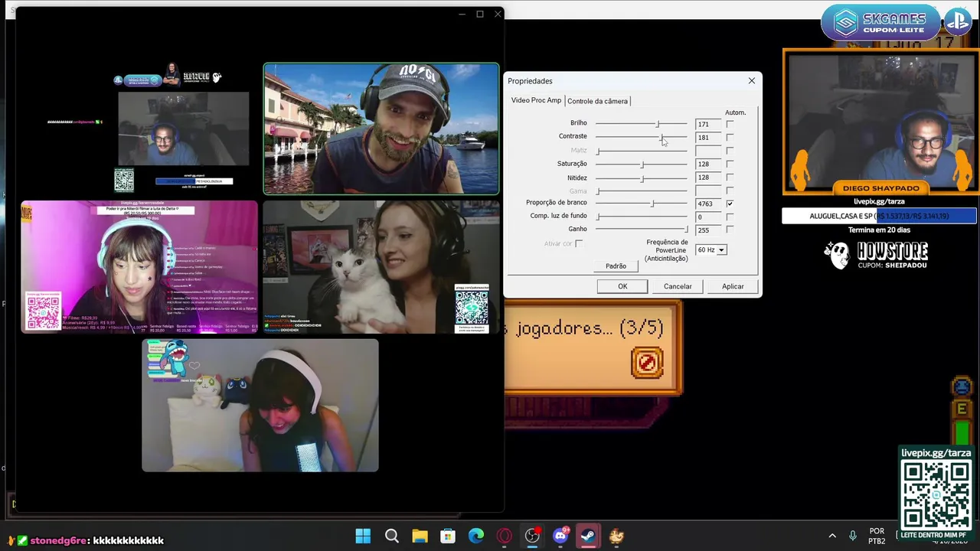Screen dimensions: 980x551
Task: Click the Contraste value field 181
Action: tap(708, 137)
